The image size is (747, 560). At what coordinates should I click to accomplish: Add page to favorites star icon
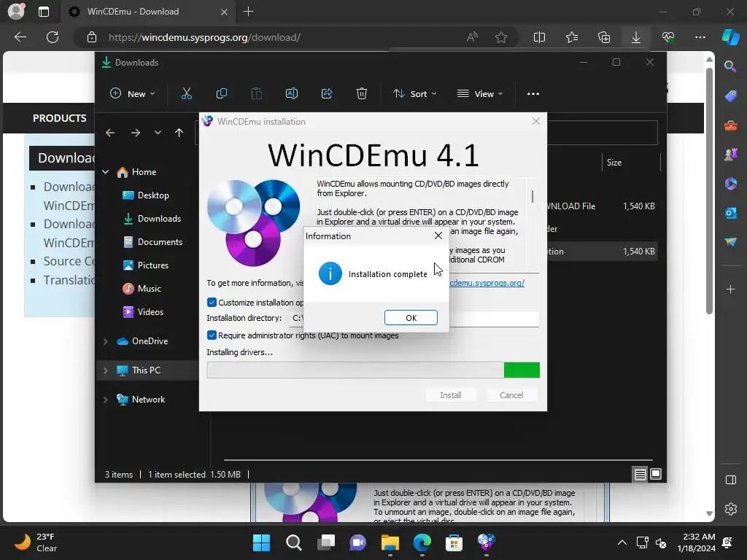[500, 38]
